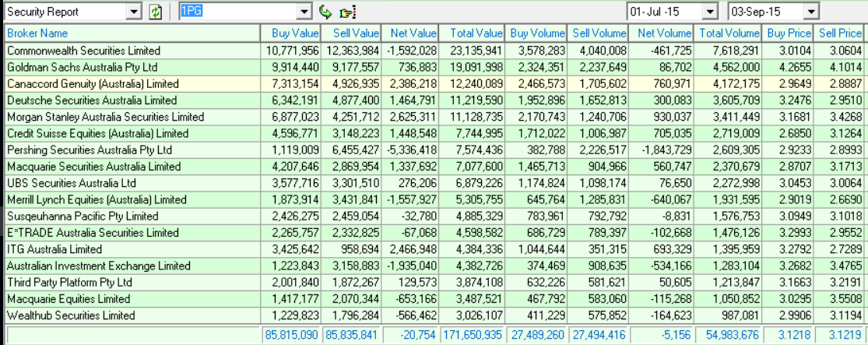
Task: Sort by Sell Volume column header
Action: 597,33
